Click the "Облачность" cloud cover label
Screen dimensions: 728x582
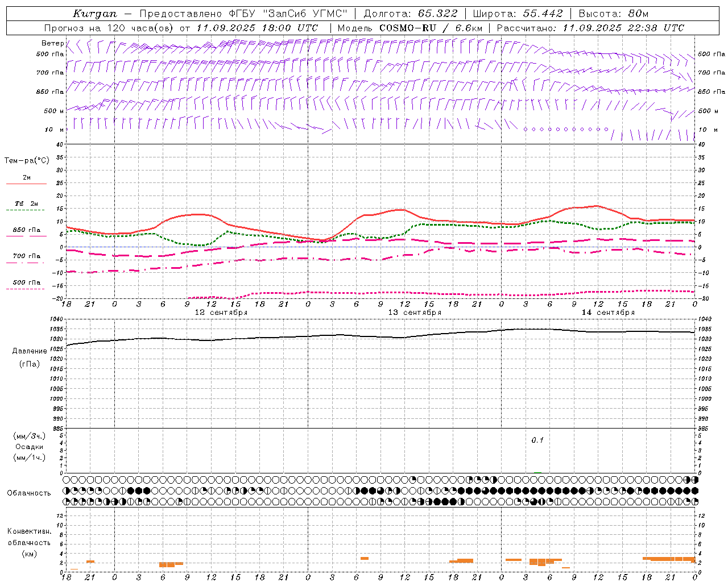(x=29, y=493)
